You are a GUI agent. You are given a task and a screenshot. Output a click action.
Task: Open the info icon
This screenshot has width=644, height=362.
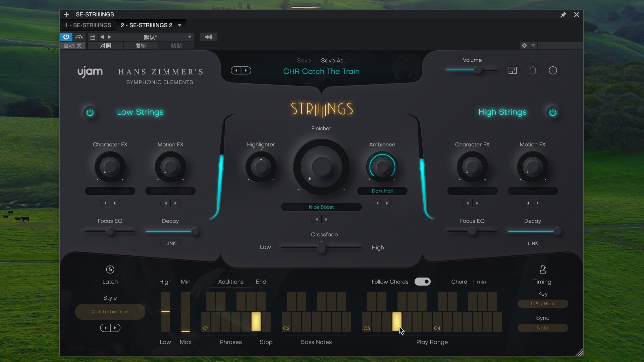(x=553, y=70)
